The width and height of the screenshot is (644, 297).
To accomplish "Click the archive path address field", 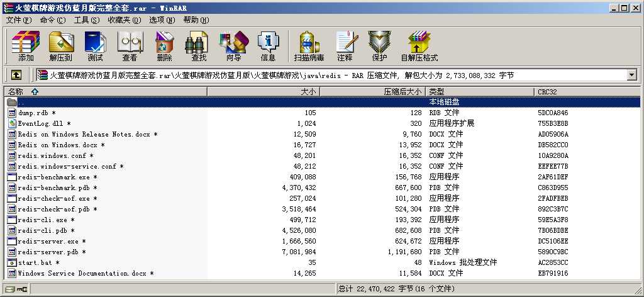I will 331,75.
